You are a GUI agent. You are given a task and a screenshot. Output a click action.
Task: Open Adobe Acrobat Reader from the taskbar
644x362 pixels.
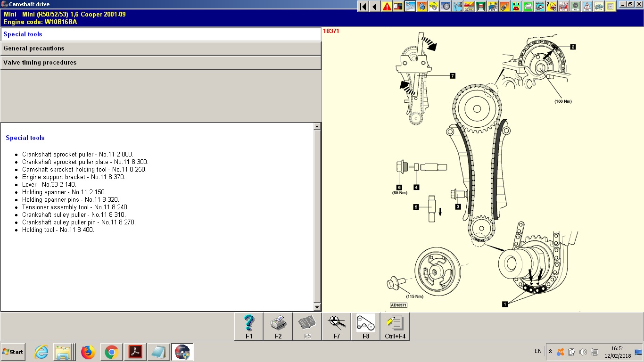pyautogui.click(x=135, y=352)
